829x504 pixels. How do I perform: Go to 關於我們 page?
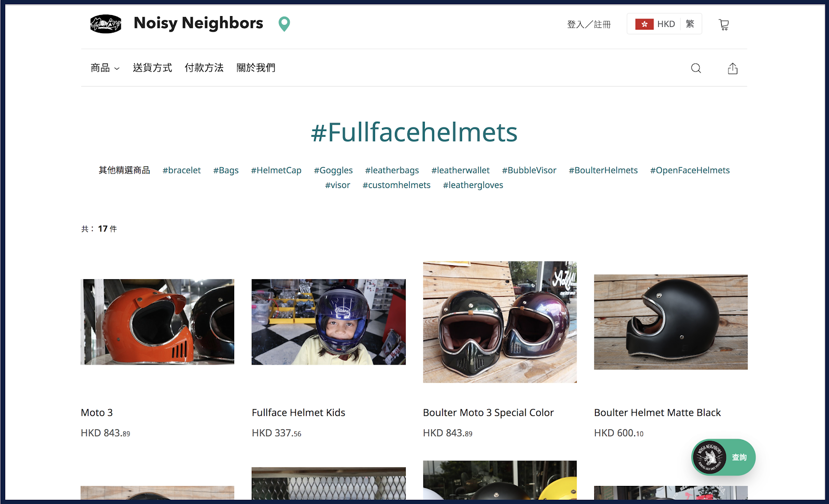click(x=256, y=68)
